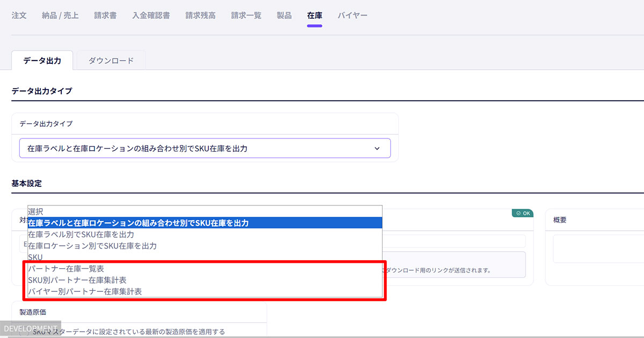Select the 在庫 navigation tab

pos(314,16)
